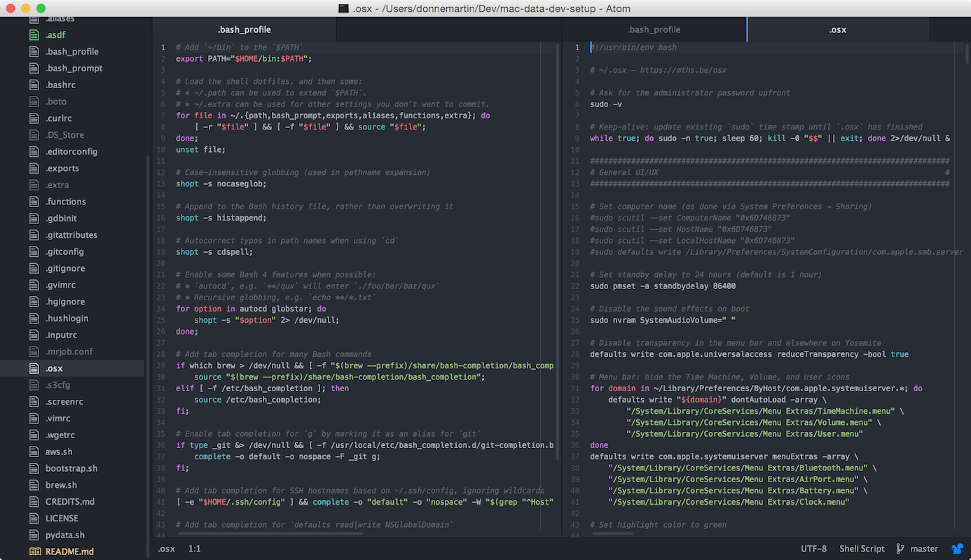Click line number 29 in the left gutter
The width and height of the screenshot is (971, 560).
coord(161,365)
